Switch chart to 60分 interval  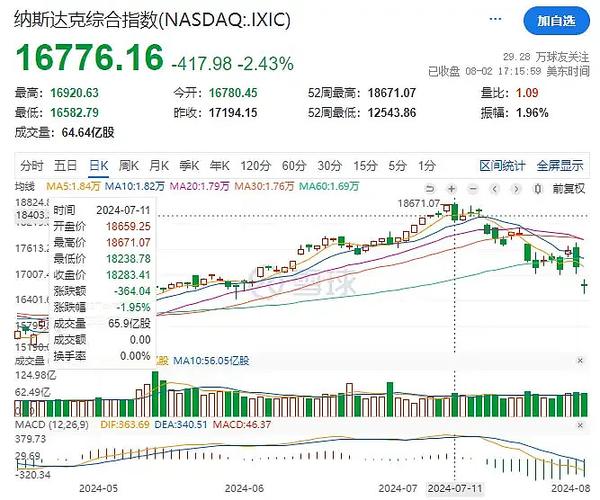point(294,166)
